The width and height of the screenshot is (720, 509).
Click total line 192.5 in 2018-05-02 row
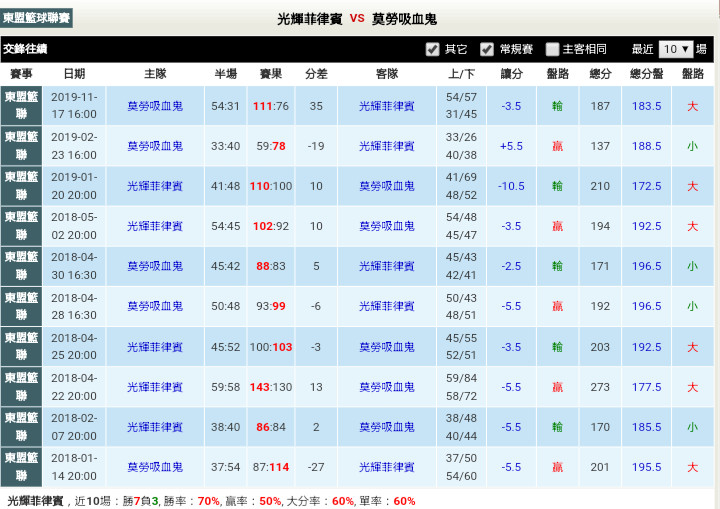coord(646,226)
